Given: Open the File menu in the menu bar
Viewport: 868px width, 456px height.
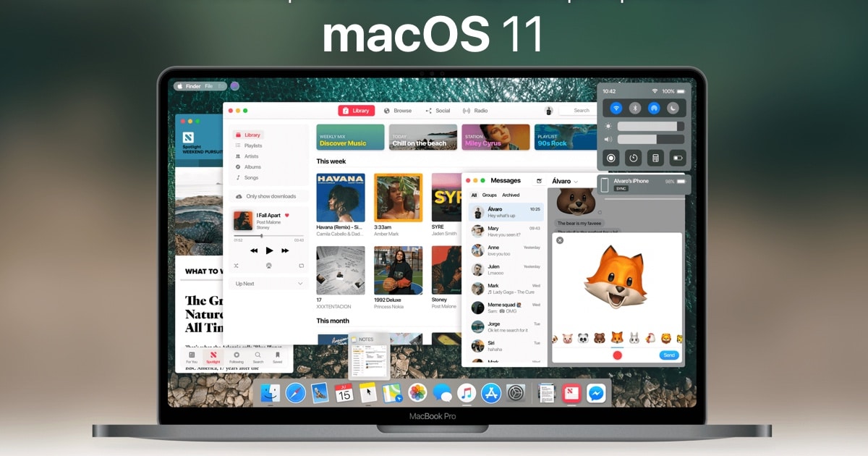Looking at the screenshot, I should pos(208,86).
